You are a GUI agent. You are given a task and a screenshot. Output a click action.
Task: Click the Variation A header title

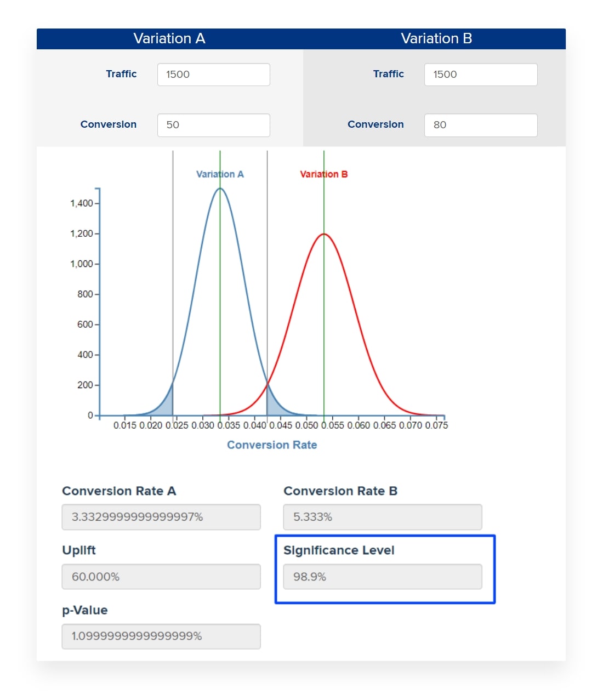(169, 39)
